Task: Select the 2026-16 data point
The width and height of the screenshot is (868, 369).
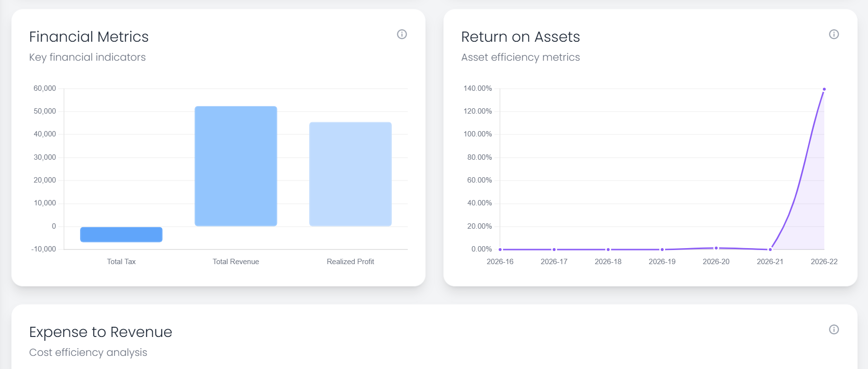Action: point(500,250)
